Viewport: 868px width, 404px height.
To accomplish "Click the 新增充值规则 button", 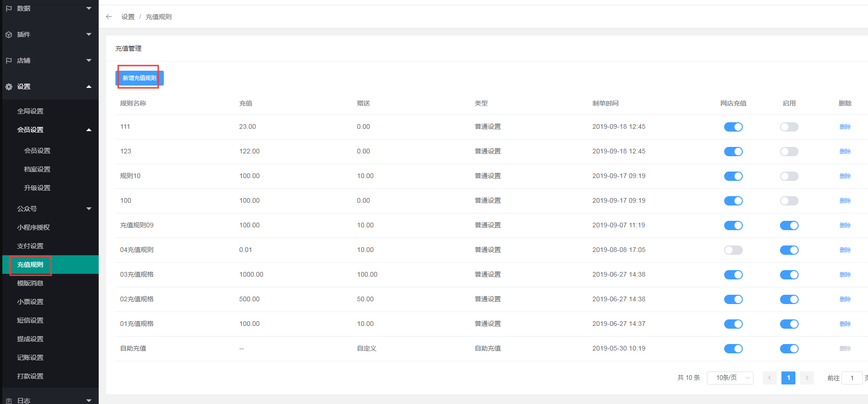I will [139, 78].
